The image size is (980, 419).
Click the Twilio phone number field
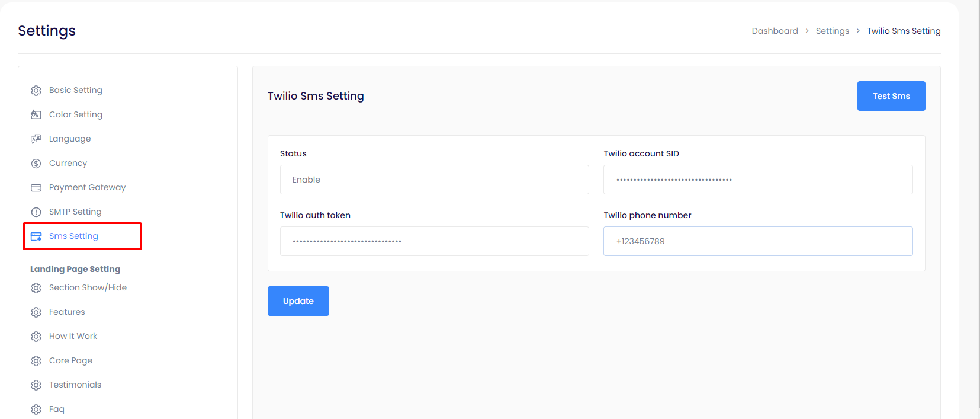757,241
